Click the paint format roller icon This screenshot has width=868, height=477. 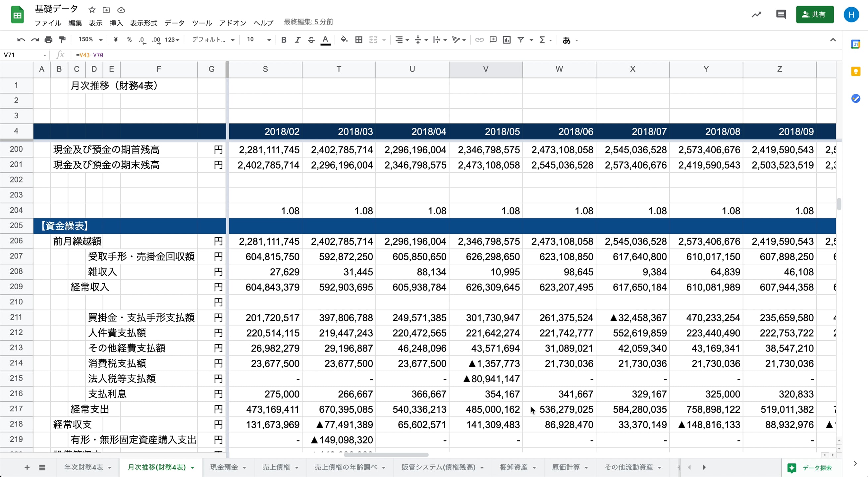62,40
